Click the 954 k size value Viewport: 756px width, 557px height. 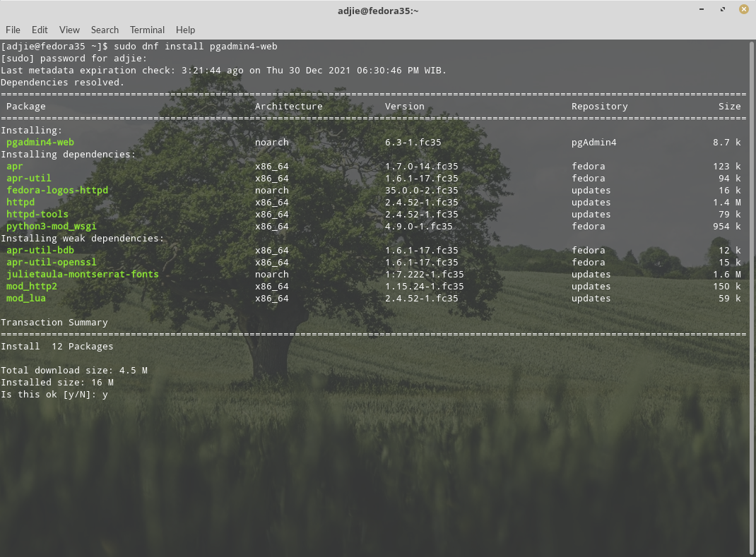click(727, 227)
